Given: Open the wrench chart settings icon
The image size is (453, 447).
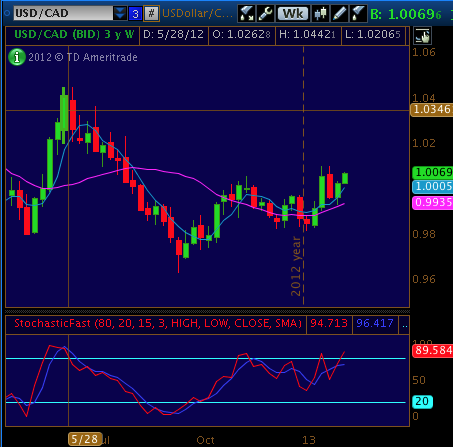Looking at the screenshot, I should (x=265, y=14).
